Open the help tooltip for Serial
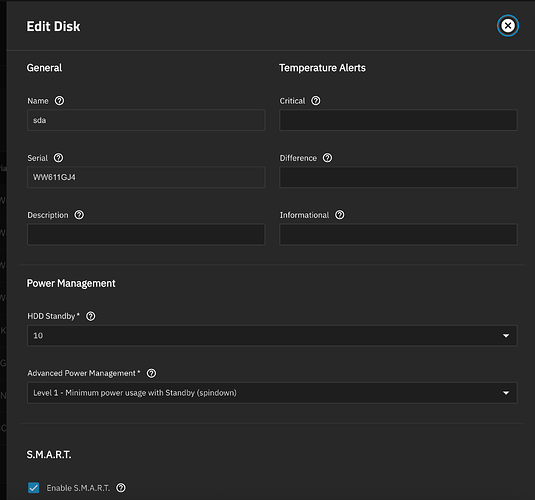Viewport: 535px width, 500px height. (58, 158)
